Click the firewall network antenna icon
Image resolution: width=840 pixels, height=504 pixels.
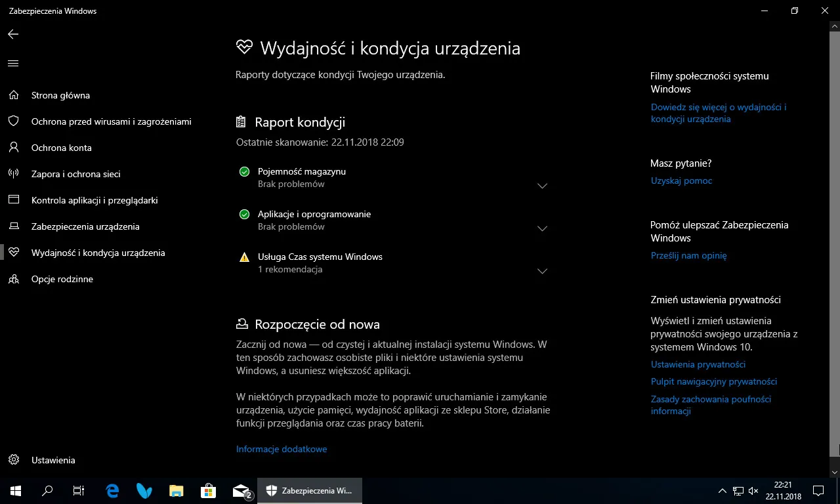[x=13, y=174]
